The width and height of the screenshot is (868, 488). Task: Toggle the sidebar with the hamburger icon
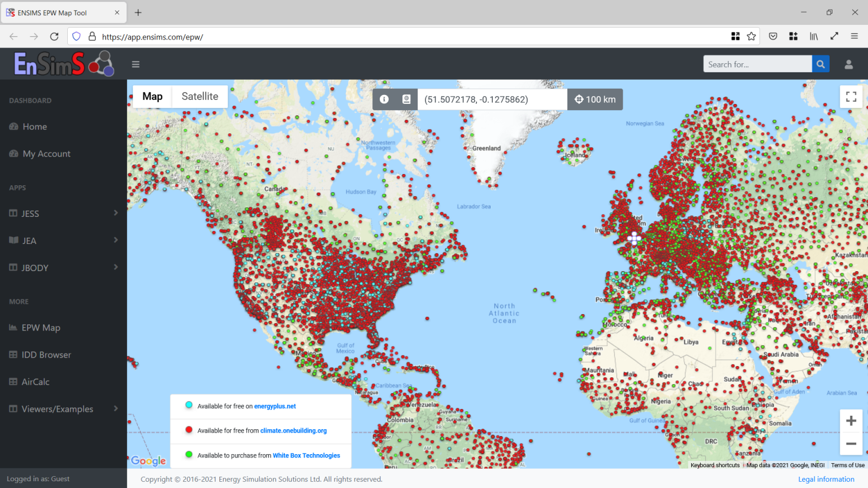click(x=136, y=64)
